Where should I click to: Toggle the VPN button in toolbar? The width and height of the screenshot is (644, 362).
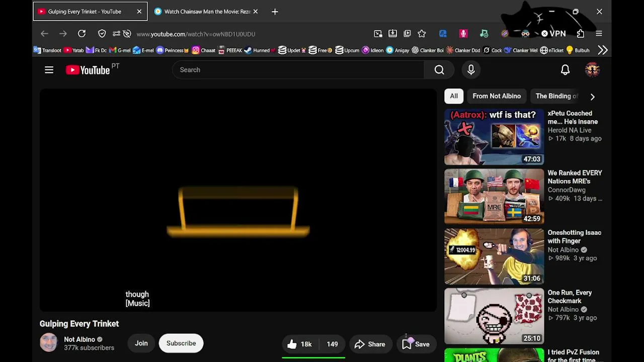553,34
